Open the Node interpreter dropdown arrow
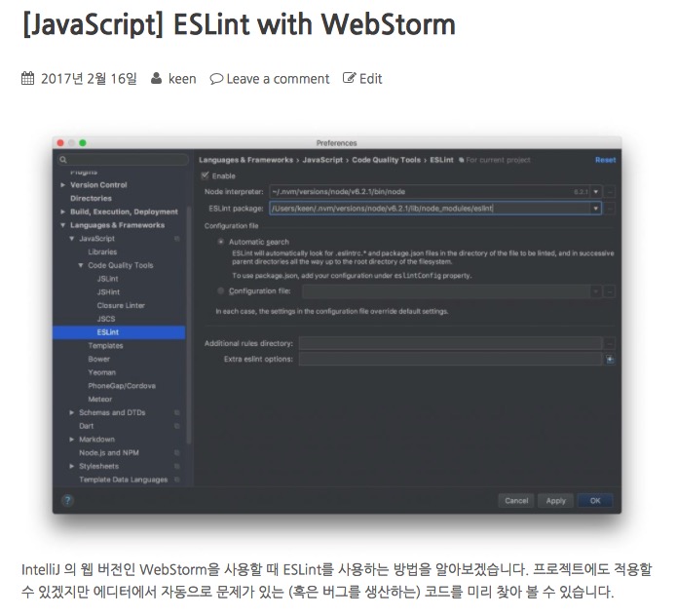 point(596,191)
